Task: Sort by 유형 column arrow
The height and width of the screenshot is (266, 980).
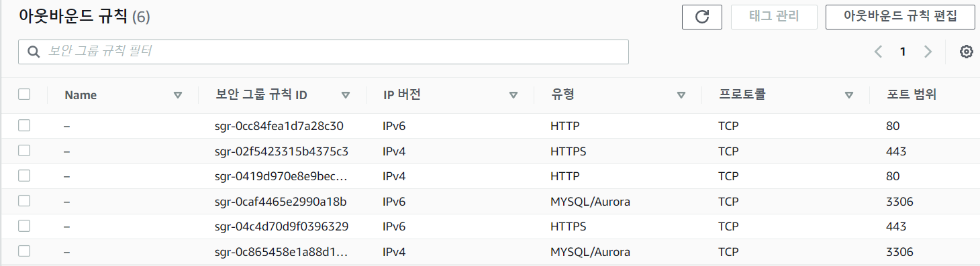Action: 681,95
